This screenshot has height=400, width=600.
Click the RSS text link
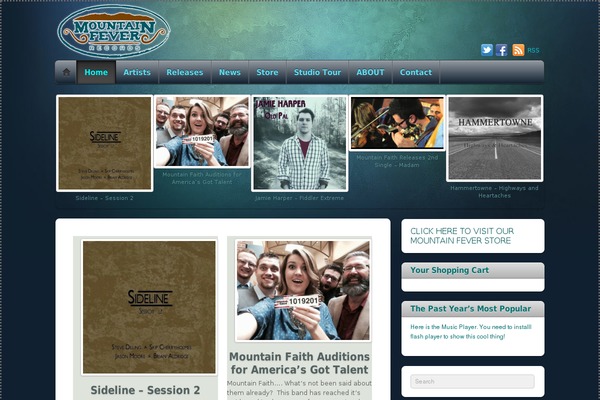click(533, 50)
